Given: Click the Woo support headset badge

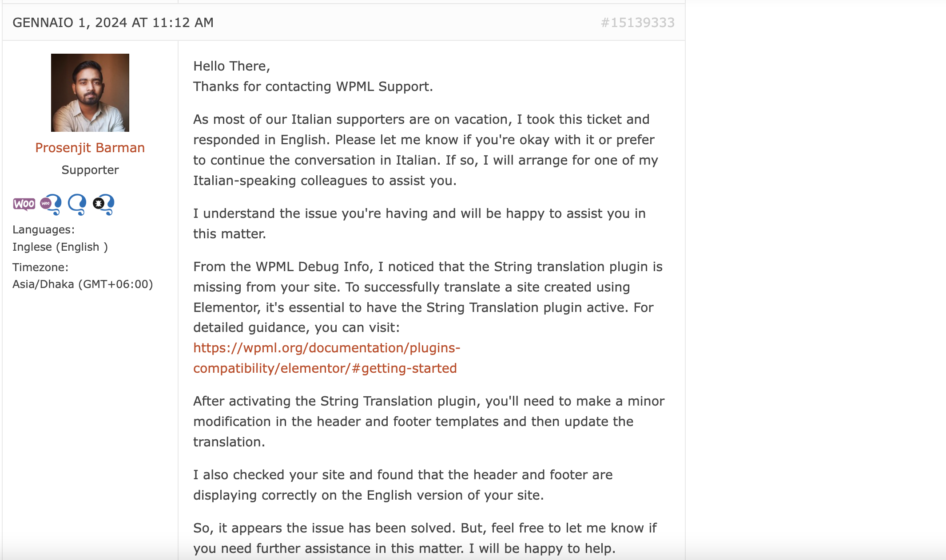Looking at the screenshot, I should pyautogui.click(x=51, y=205).
